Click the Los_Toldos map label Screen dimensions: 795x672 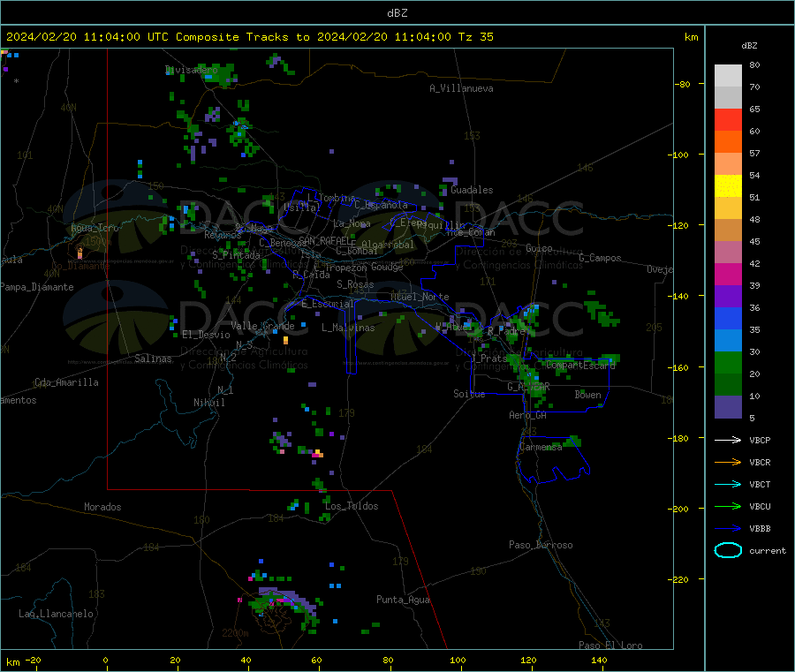pyautogui.click(x=352, y=506)
